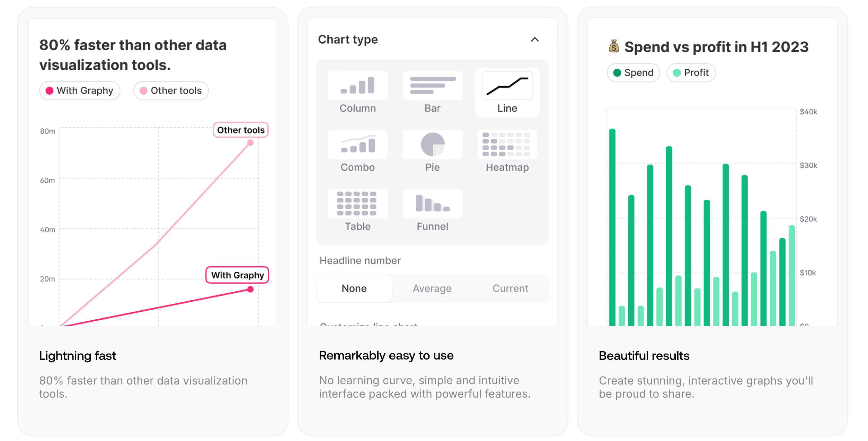Switch headline number to Current
The image size is (868, 441).
510,288
